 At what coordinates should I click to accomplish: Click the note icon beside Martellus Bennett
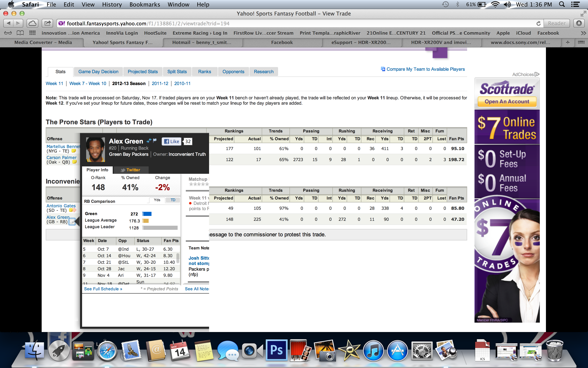[x=74, y=151]
